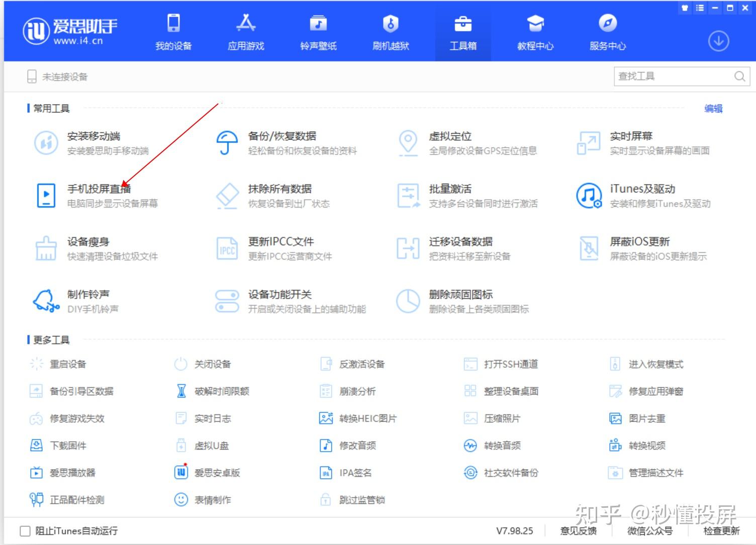Viewport: 756px width, 545px height.
Task: Open 制作铃声 bell icon
Action: click(x=46, y=301)
